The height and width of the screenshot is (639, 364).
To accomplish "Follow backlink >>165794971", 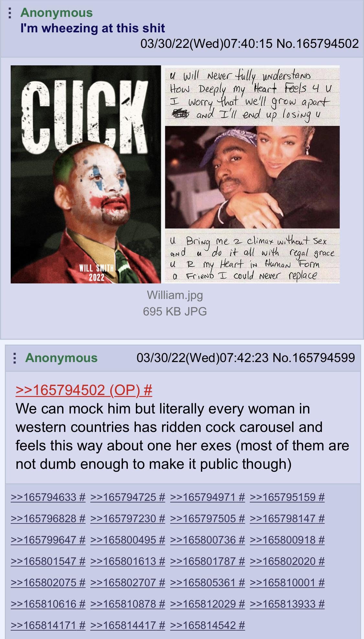I will click(207, 497).
